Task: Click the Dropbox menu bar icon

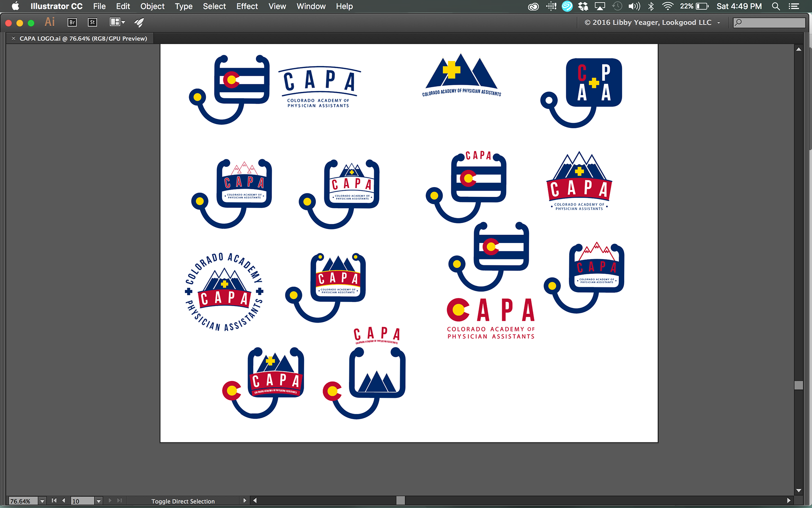Action: coord(583,6)
